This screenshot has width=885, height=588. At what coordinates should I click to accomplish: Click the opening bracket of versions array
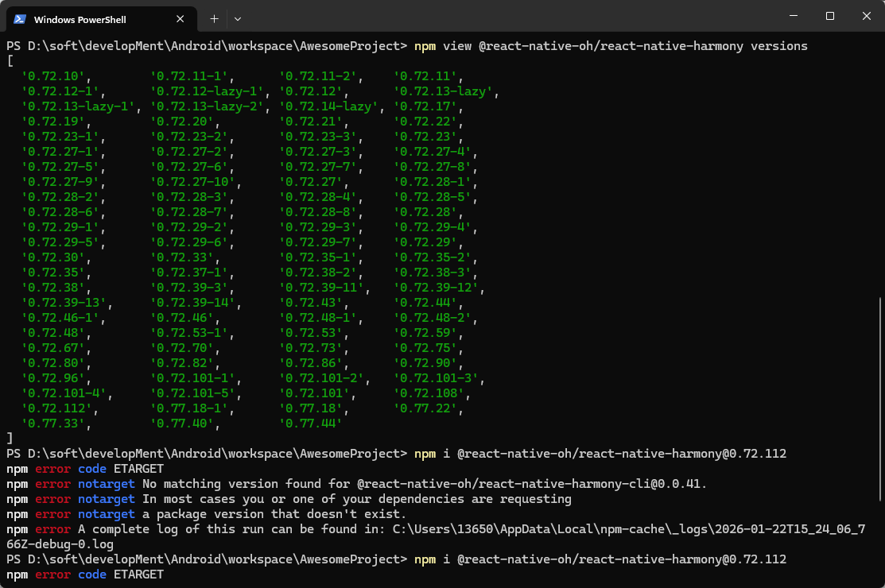tap(10, 61)
